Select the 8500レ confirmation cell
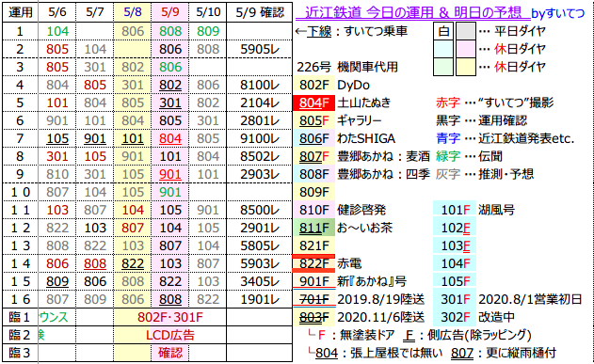 click(x=260, y=210)
